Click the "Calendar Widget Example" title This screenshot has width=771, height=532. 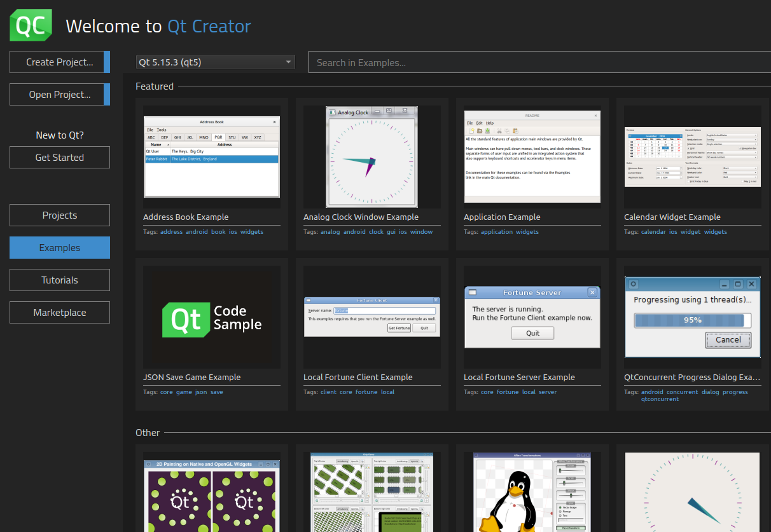pyautogui.click(x=672, y=217)
